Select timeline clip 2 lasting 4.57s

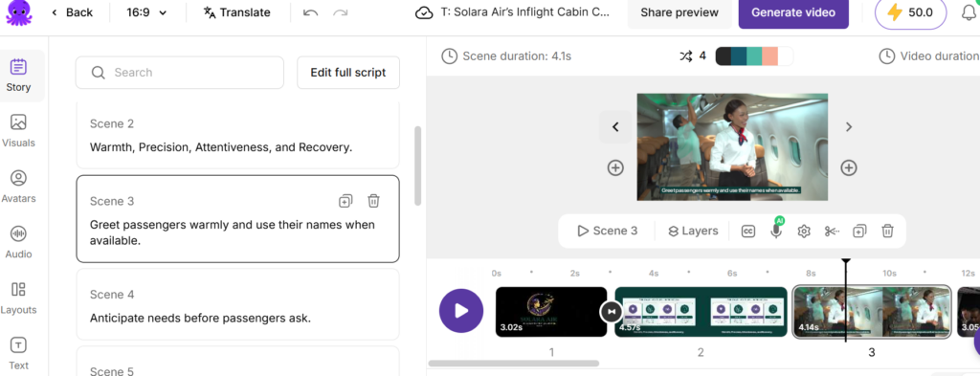[702, 312]
